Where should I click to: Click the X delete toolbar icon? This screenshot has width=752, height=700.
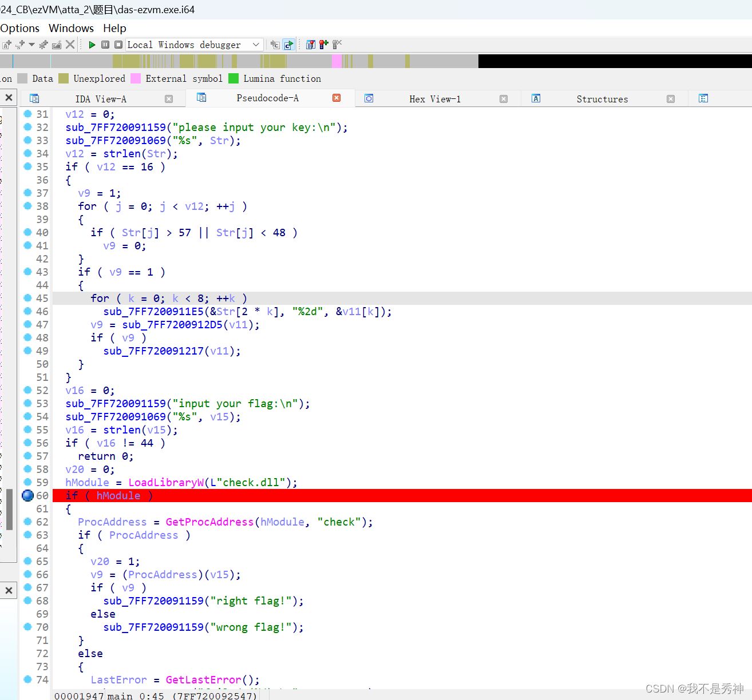point(70,45)
